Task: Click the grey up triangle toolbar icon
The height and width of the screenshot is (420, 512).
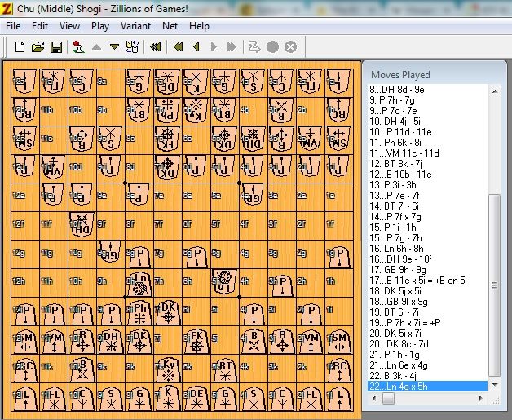Action: (x=96, y=47)
